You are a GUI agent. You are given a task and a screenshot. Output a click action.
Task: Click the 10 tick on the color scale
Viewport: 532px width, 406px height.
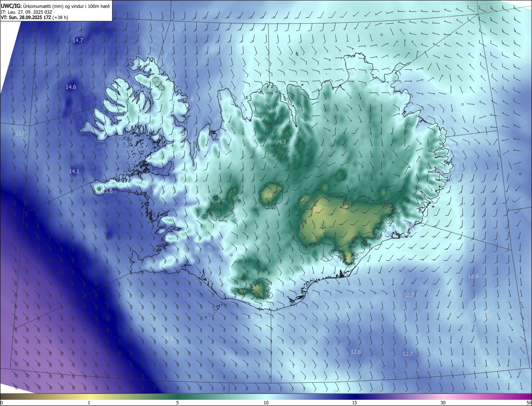[x=266, y=403]
